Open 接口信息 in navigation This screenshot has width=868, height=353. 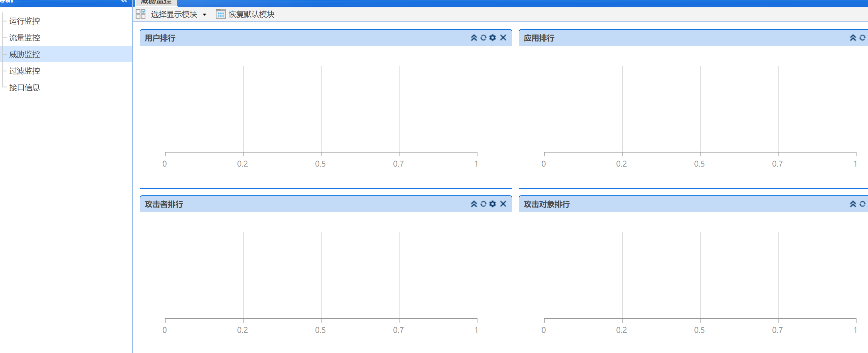pyautogui.click(x=24, y=87)
